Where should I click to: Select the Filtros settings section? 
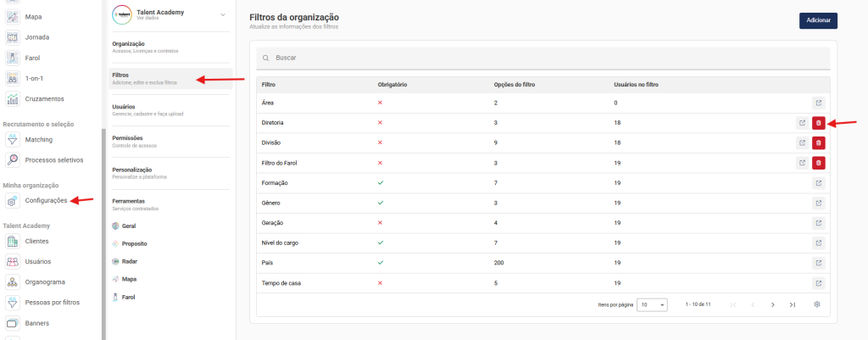tap(145, 78)
